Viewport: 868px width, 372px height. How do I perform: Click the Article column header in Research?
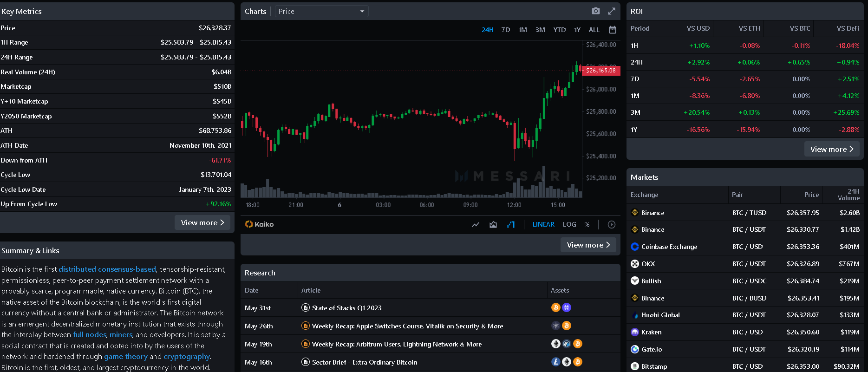[311, 290]
